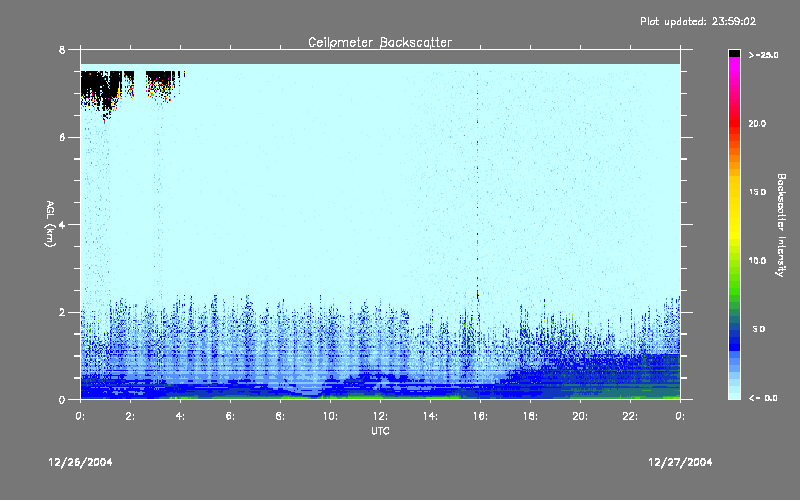Select the 'AGL (km)' vertical axis label

50,224
